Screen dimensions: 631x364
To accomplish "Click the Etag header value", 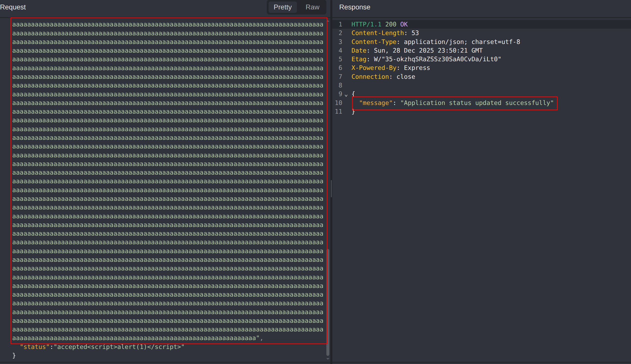I will pos(437,59).
